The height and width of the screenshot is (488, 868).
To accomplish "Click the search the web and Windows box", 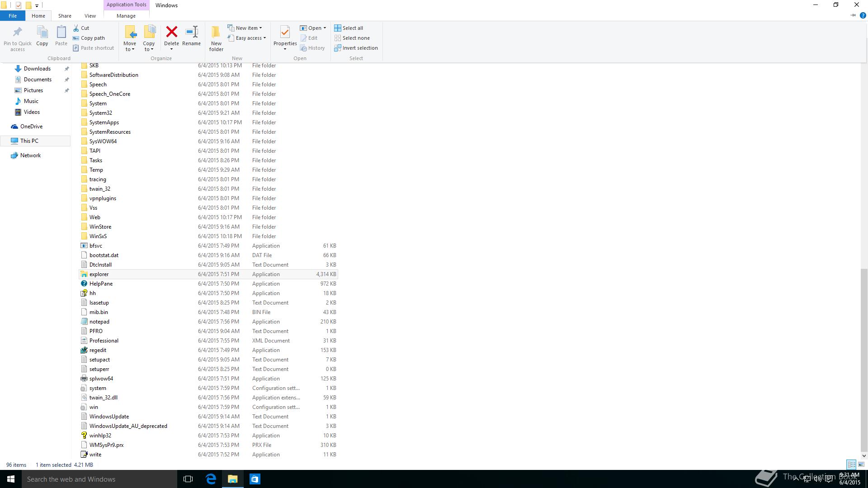I will 99,479.
